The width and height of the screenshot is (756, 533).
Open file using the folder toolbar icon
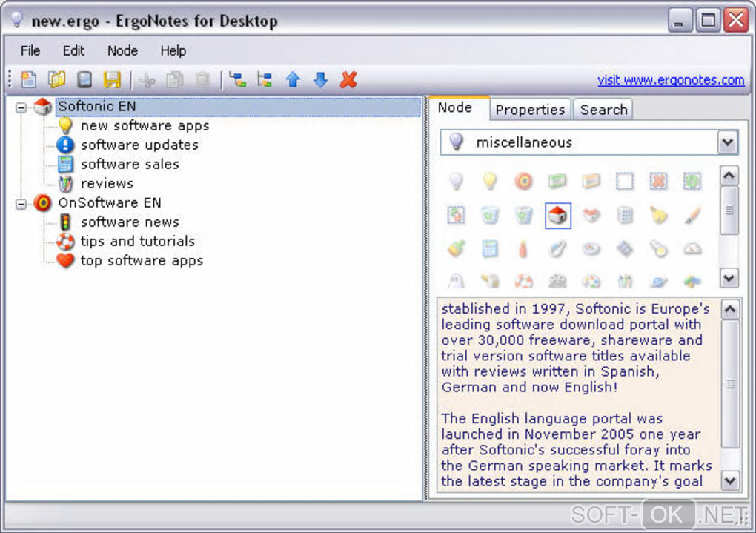pyautogui.click(x=56, y=79)
